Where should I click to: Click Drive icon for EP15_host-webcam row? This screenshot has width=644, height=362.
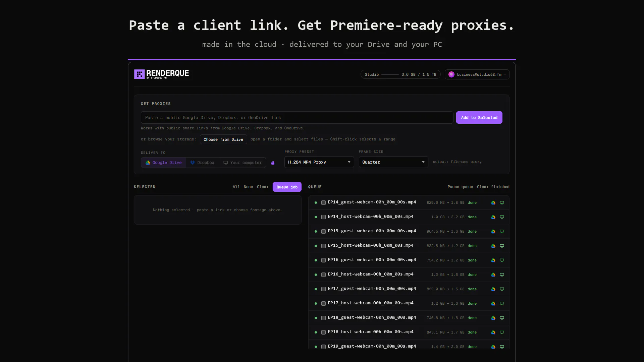[493, 246]
